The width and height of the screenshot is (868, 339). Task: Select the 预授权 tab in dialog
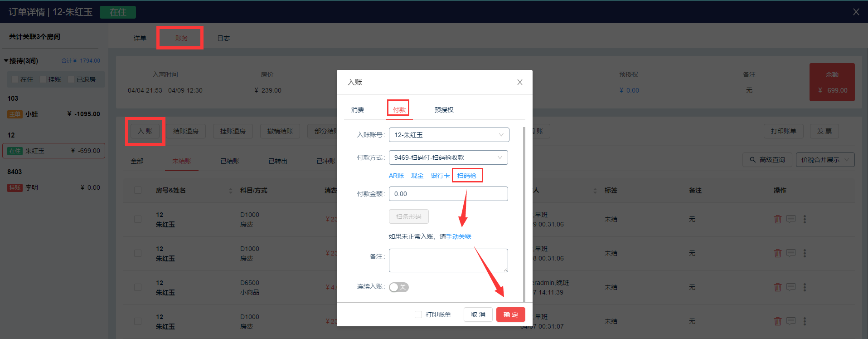click(444, 110)
